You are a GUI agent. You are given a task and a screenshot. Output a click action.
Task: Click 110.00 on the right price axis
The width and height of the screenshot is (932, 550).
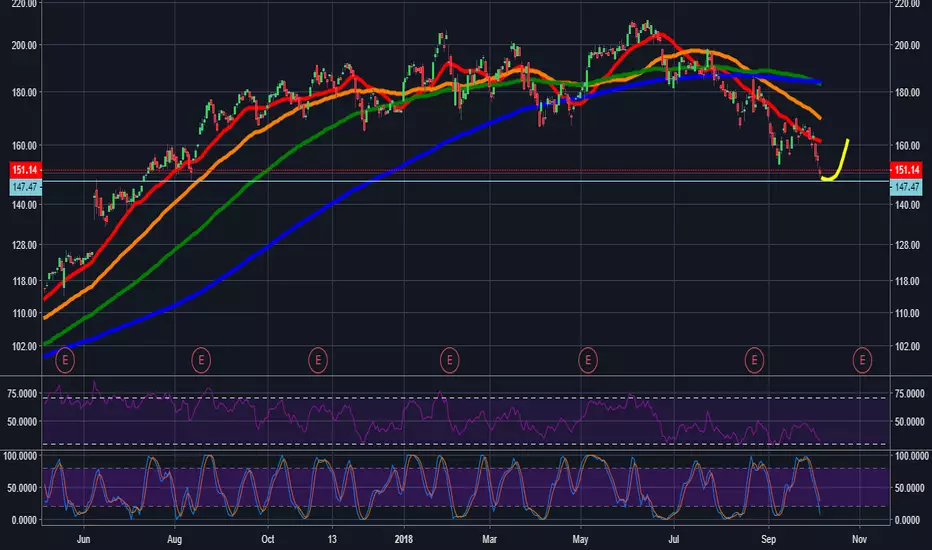(907, 313)
